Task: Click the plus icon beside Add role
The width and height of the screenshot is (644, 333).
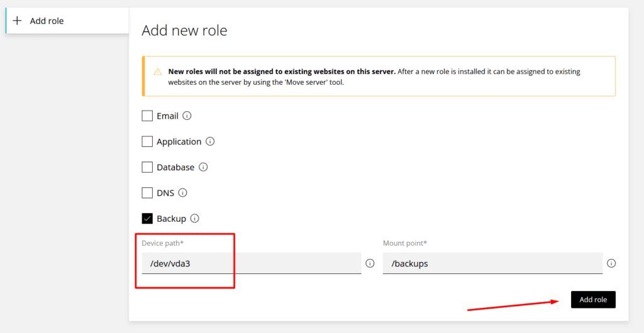Action: coord(18,21)
